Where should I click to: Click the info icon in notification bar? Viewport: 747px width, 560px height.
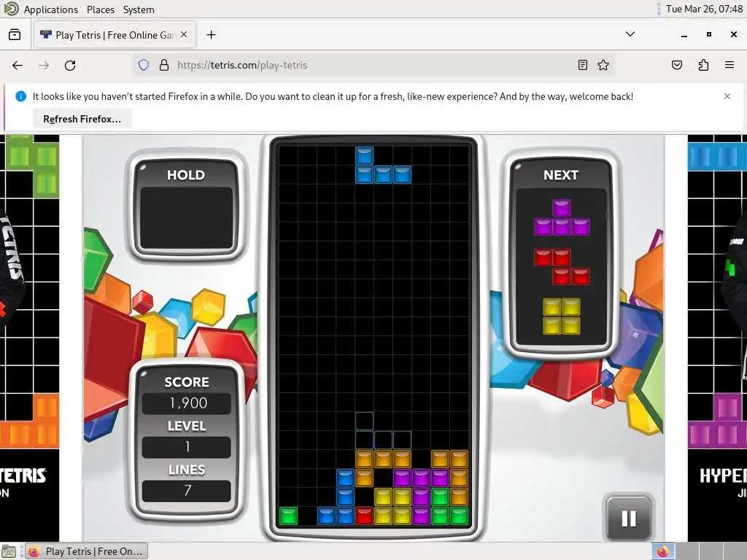click(x=20, y=96)
